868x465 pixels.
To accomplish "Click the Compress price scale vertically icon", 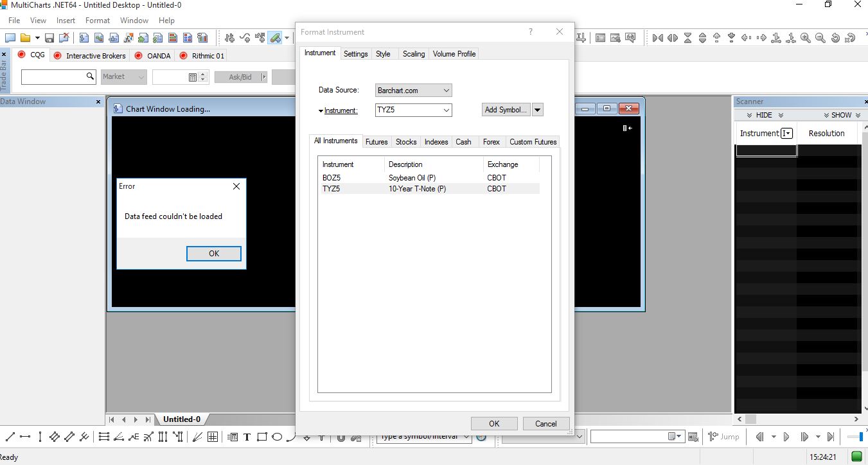I will (x=687, y=38).
